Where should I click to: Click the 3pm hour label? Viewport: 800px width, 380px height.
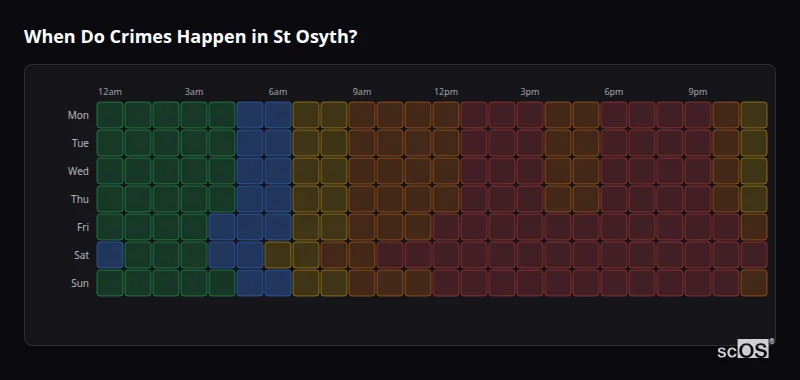[530, 92]
